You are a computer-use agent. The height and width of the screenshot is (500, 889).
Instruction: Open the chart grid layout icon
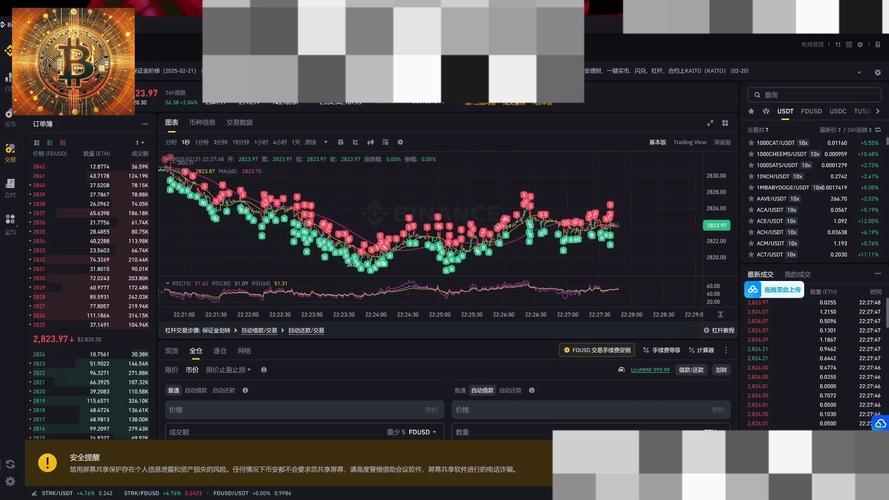(725, 123)
